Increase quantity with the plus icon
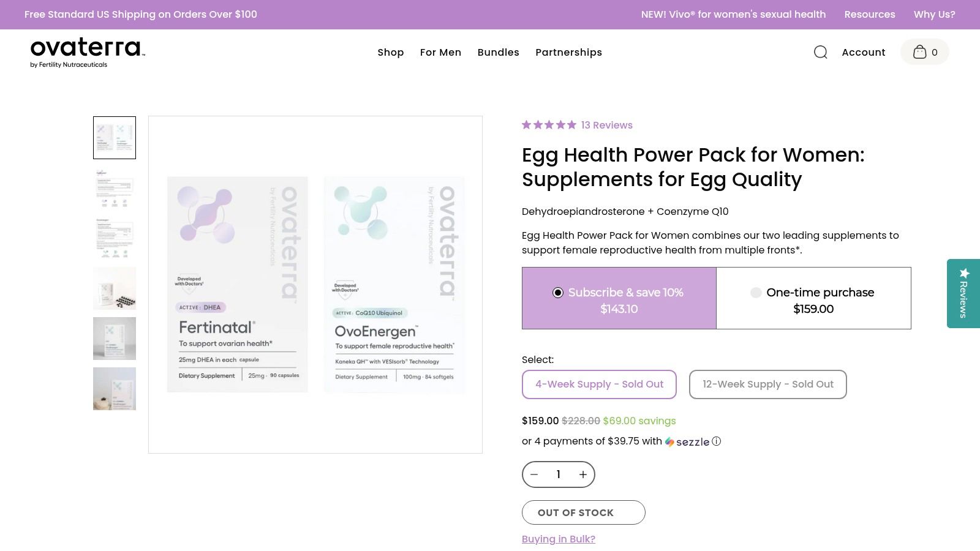Viewport: 980px width, 551px height. 582,474
